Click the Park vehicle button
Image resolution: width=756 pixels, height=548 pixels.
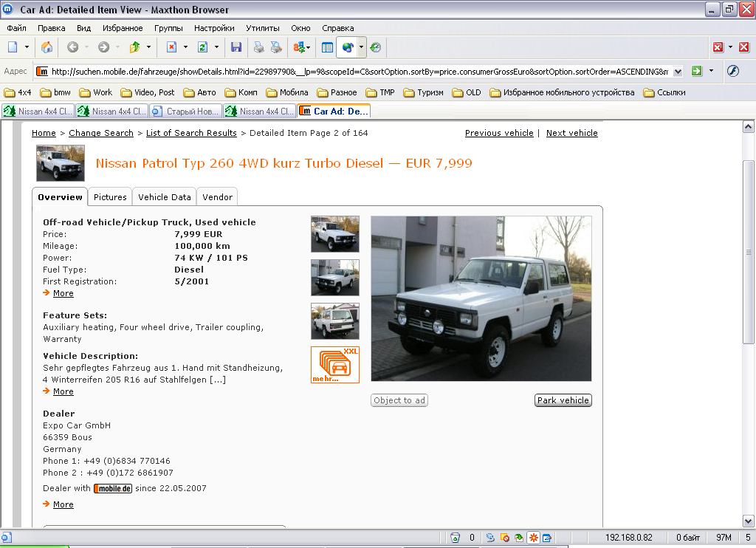563,400
